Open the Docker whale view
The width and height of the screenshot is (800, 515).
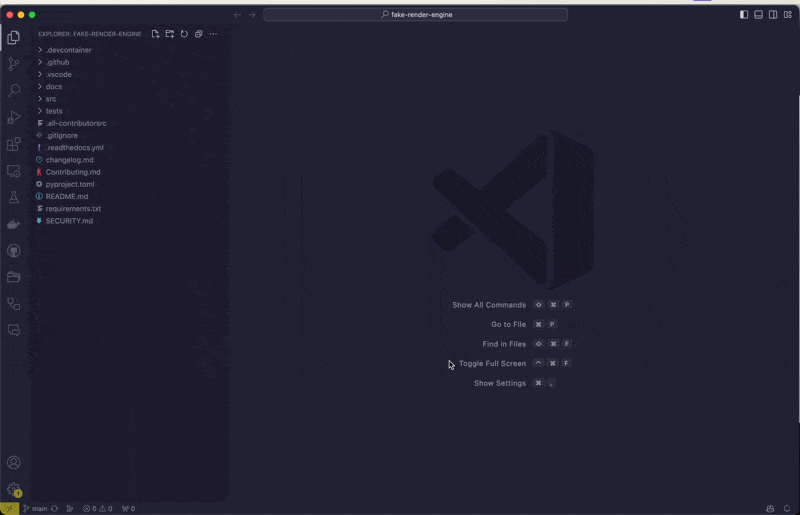(14, 224)
